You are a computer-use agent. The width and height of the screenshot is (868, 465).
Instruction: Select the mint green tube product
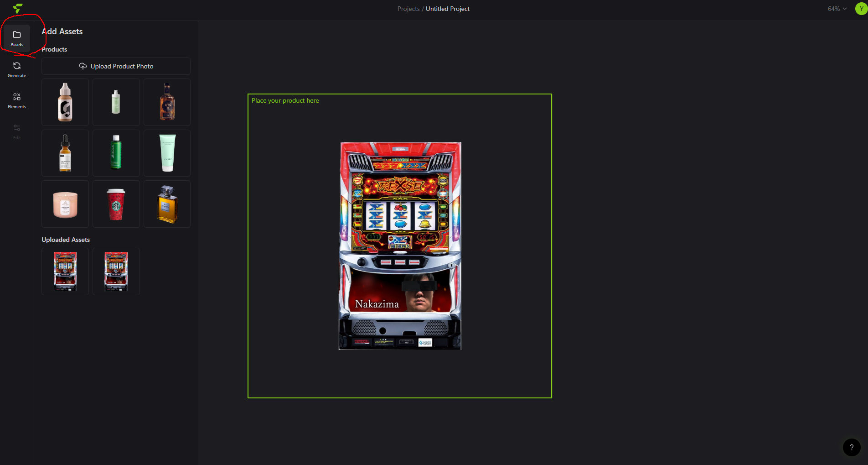(167, 153)
